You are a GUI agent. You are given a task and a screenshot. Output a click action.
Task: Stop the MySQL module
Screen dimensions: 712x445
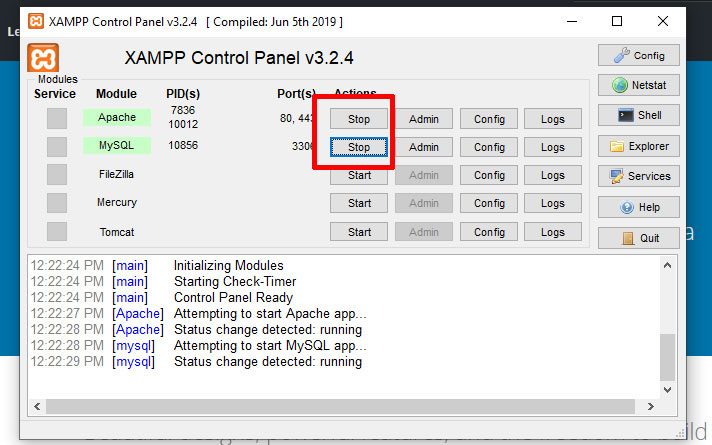pyautogui.click(x=359, y=147)
